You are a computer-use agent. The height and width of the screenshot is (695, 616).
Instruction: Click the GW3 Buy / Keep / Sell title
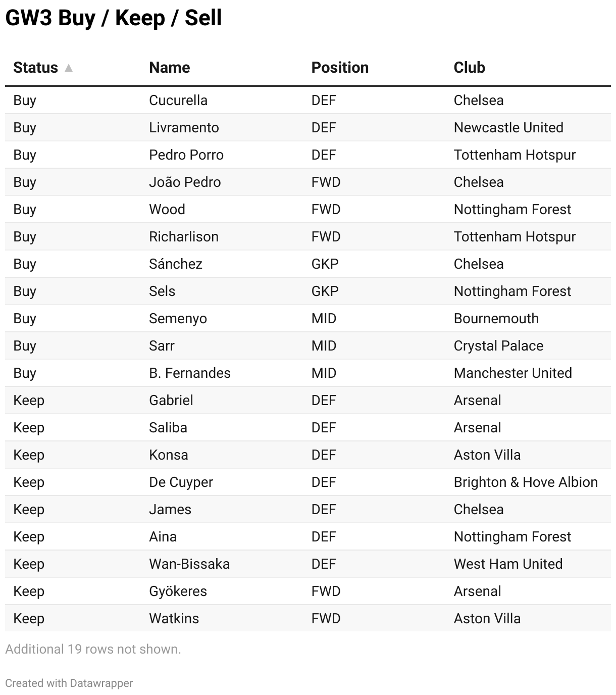[x=114, y=18]
